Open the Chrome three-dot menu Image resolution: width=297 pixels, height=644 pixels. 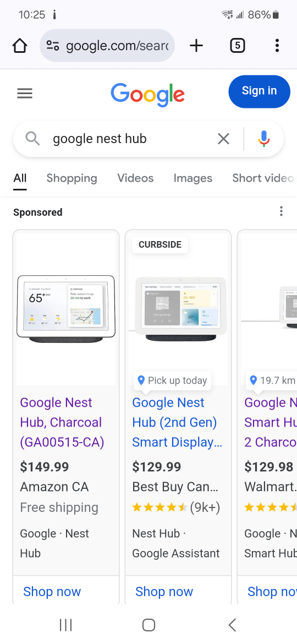pos(277,46)
